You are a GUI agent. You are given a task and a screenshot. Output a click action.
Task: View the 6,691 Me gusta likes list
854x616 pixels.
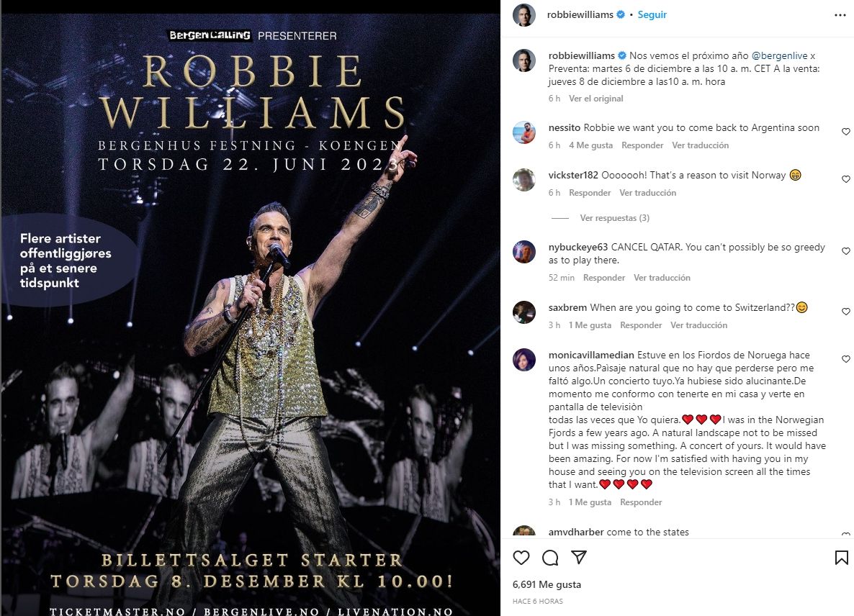547,584
